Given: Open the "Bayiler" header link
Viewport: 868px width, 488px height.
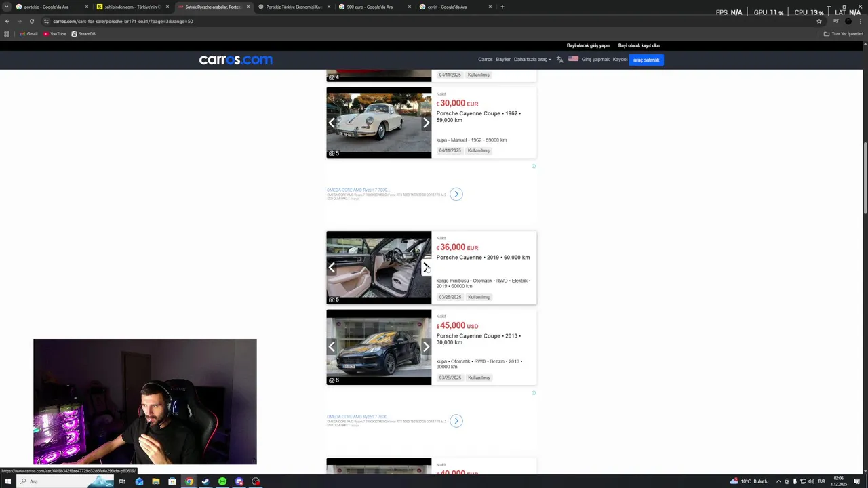Looking at the screenshot, I should 503,60.
